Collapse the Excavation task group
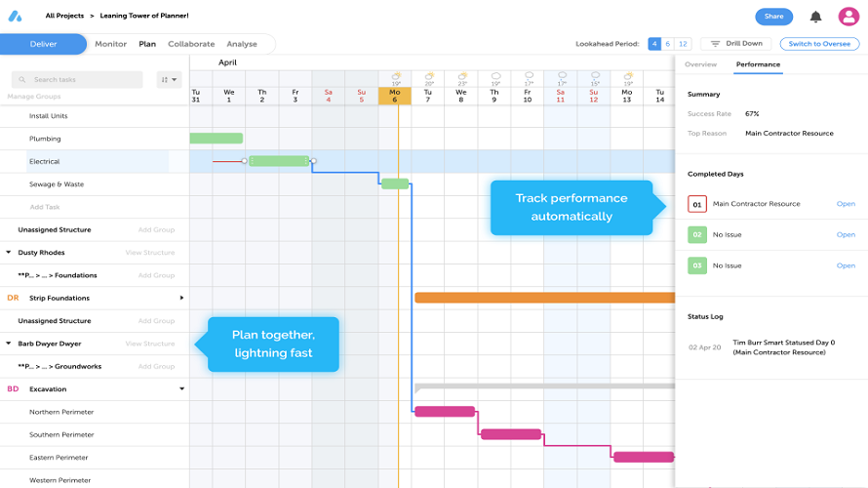 (x=181, y=388)
